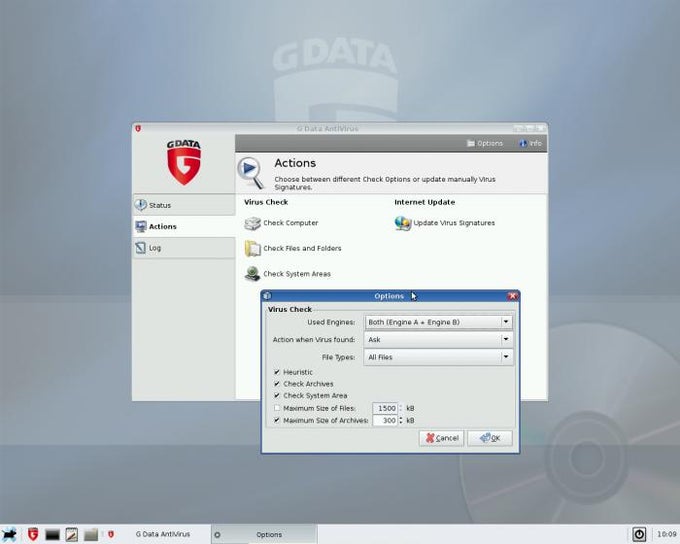This screenshot has width=680, height=544.
Task: Click the G Data AntiVirus title bar shield icon
Action: pos(138,128)
